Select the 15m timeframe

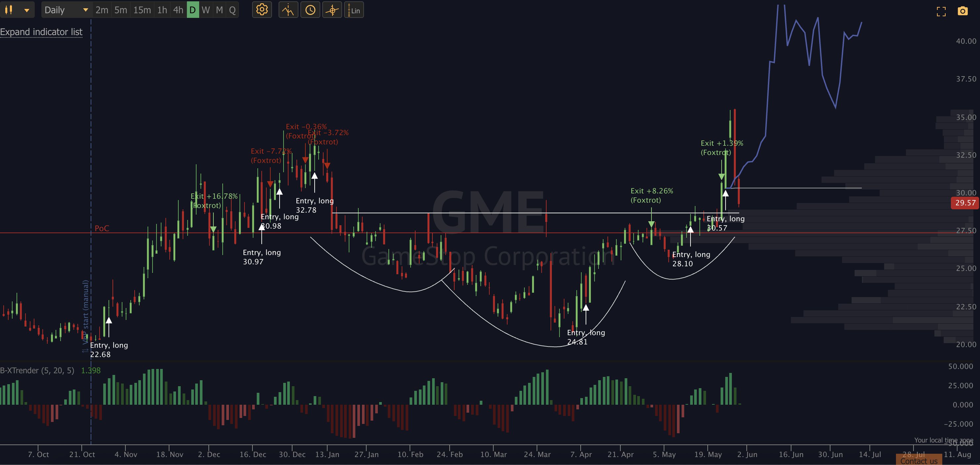click(142, 10)
